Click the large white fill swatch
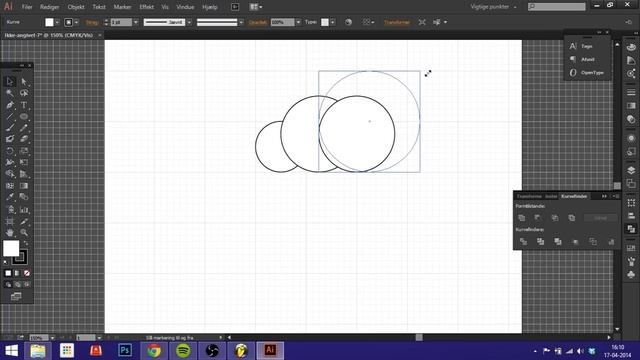The height and width of the screenshot is (360, 640). click(11, 248)
